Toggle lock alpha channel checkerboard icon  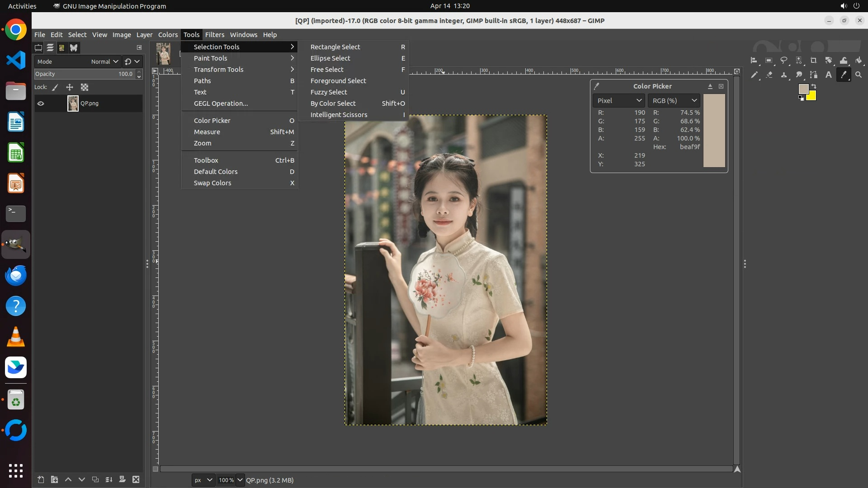click(85, 87)
